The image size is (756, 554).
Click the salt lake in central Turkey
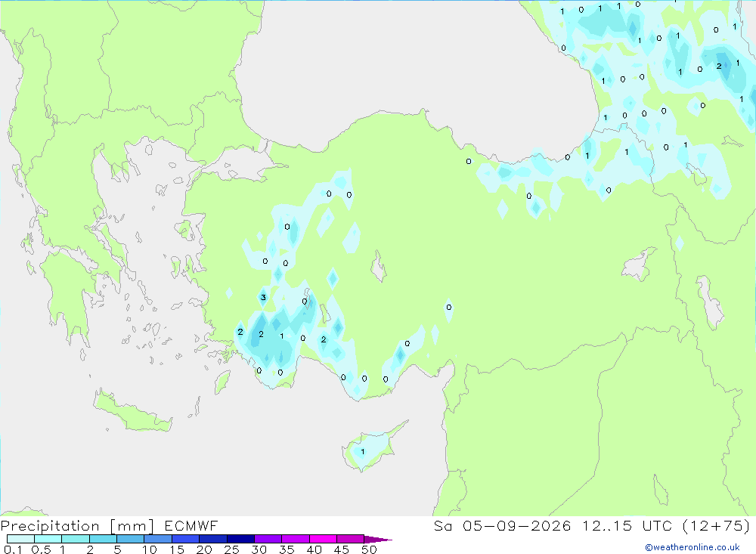(379, 266)
